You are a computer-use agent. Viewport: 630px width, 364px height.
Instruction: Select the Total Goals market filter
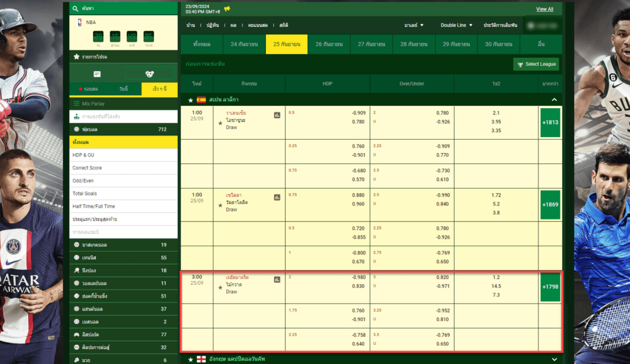pos(123,194)
